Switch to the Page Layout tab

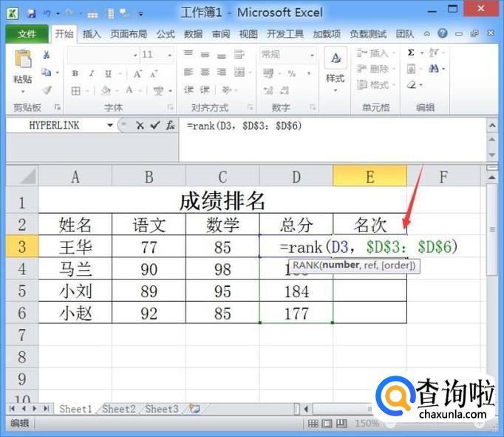(129, 34)
